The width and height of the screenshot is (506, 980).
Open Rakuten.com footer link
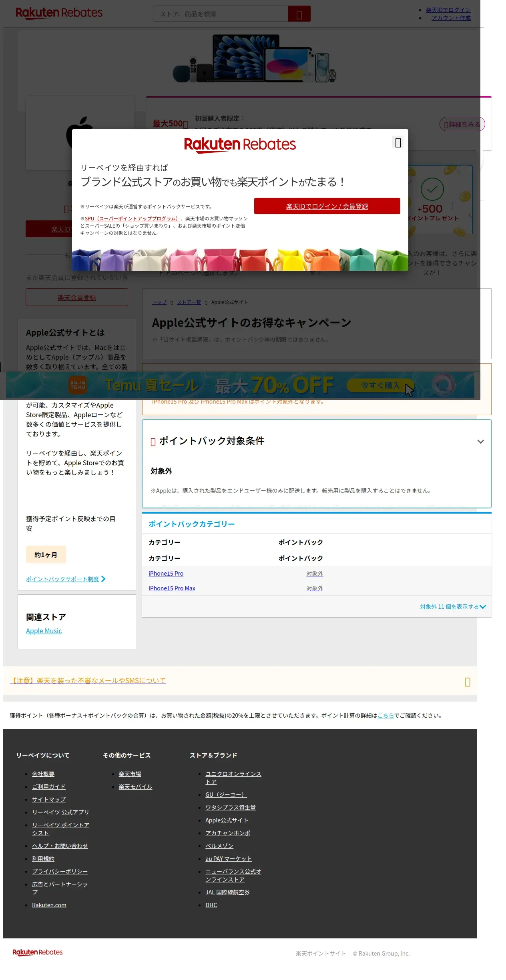[x=49, y=905]
